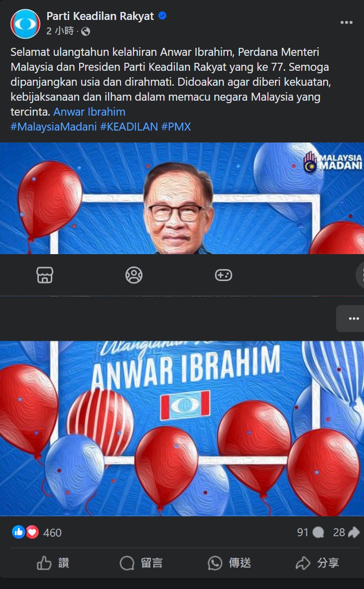Expand the gray three-dot button below the tab bar

click(351, 318)
